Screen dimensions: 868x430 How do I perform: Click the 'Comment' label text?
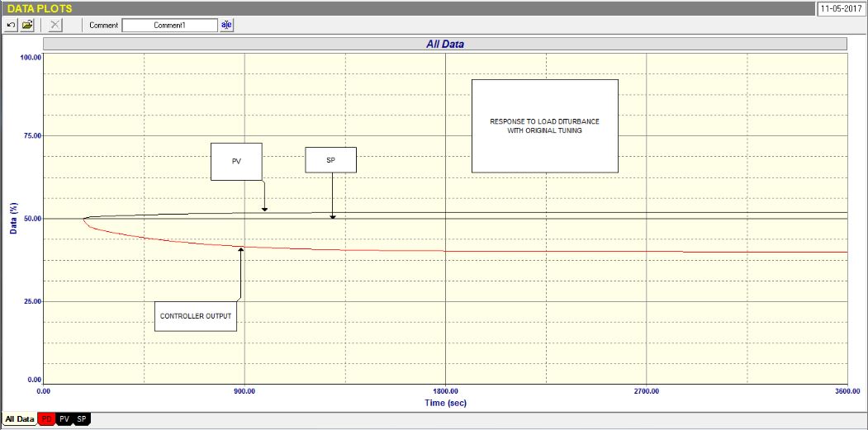pyautogui.click(x=103, y=26)
